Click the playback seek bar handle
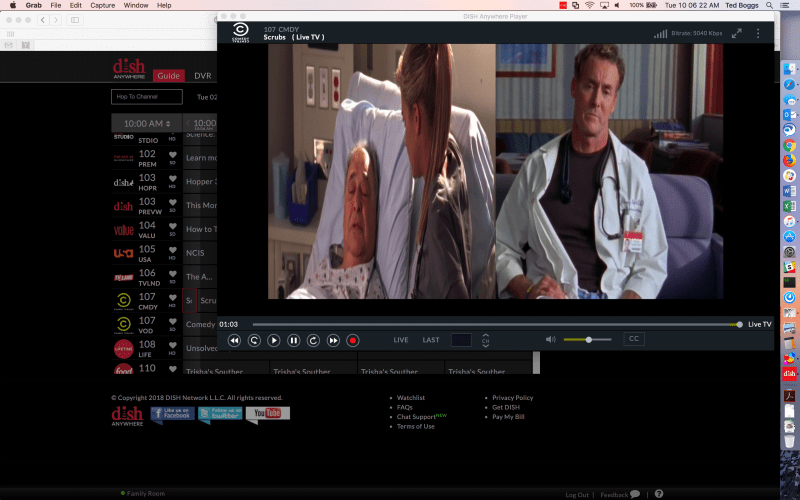800x500 pixels. pos(739,324)
